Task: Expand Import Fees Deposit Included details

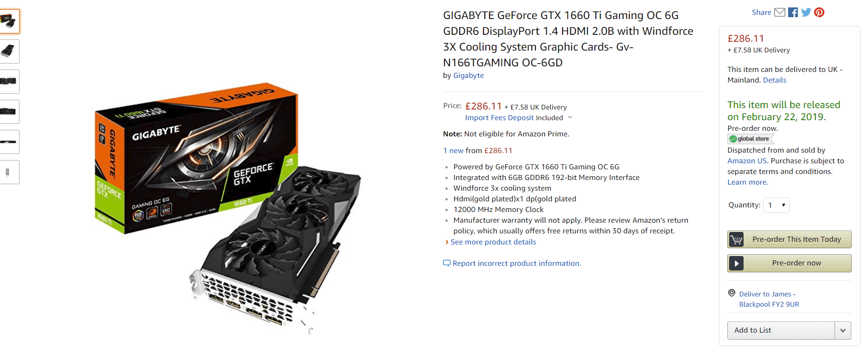Action: click(x=519, y=118)
